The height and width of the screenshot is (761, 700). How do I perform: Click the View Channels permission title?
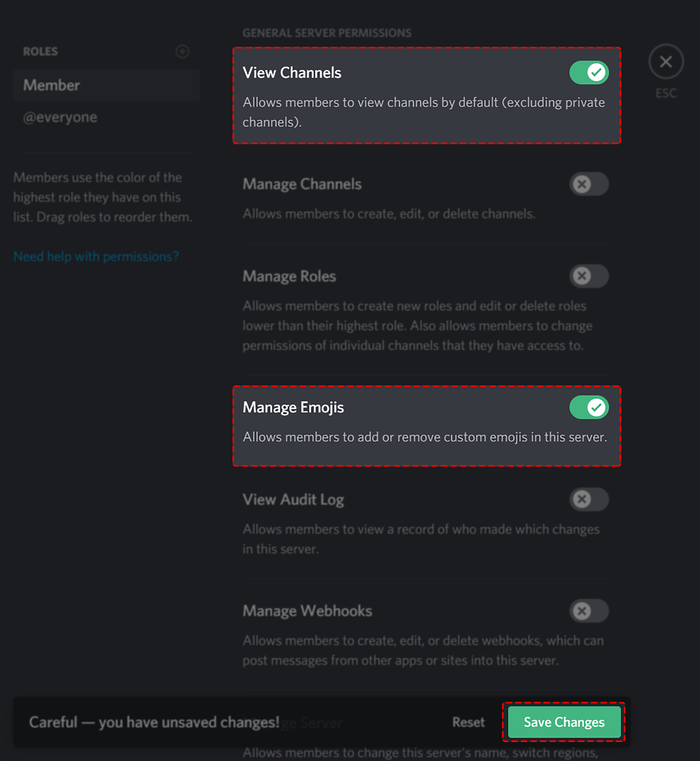292,73
